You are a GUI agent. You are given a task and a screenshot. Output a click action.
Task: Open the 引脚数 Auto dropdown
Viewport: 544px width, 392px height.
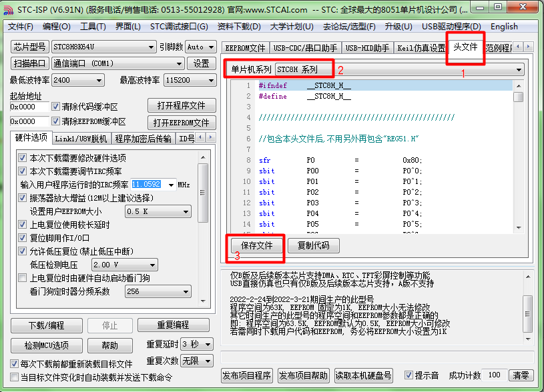pyautogui.click(x=200, y=47)
